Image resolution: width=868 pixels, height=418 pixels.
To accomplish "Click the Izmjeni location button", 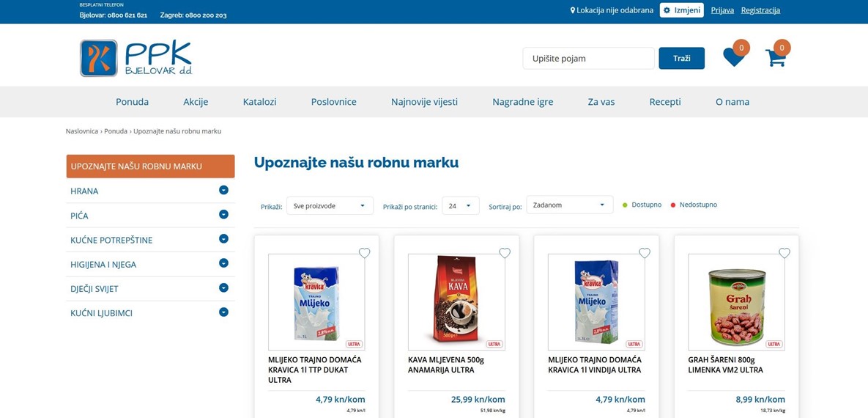I will tap(681, 10).
